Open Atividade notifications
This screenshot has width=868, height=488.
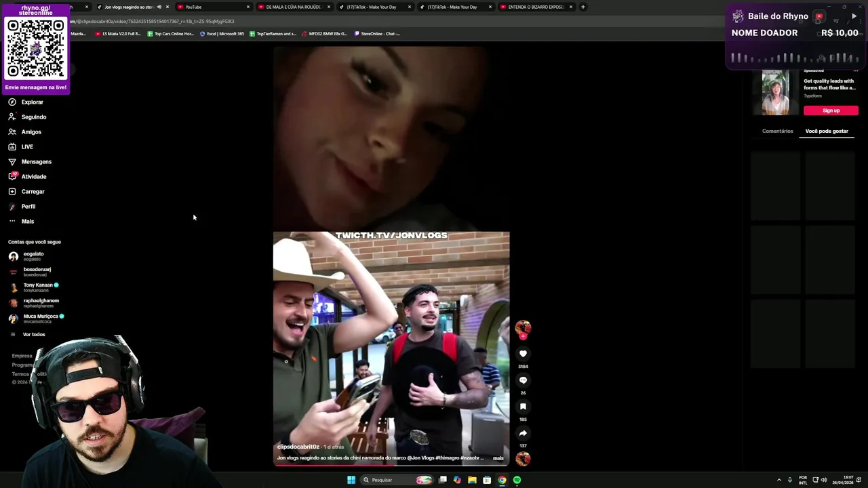(x=27, y=177)
